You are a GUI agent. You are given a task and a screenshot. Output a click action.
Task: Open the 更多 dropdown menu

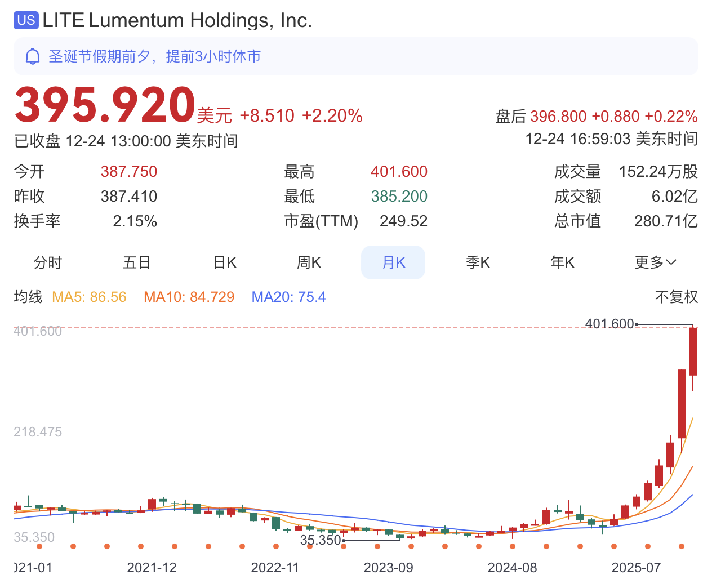[655, 262]
